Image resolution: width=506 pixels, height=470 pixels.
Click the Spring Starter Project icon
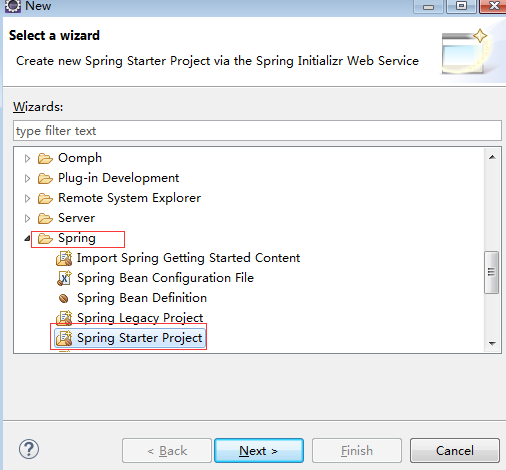[64, 338]
